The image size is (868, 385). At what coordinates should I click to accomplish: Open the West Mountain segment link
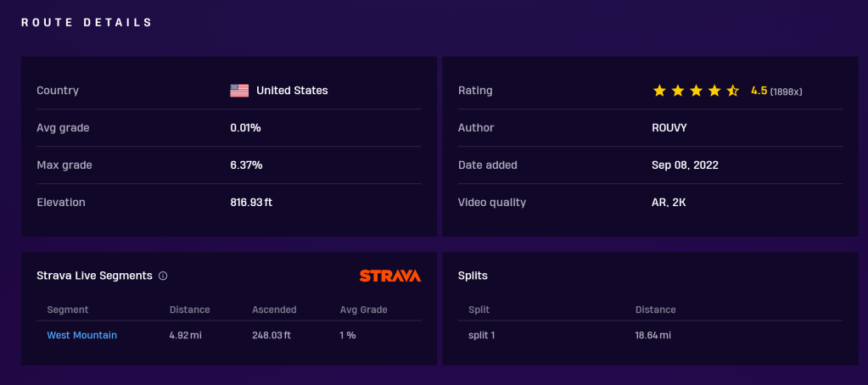82,335
